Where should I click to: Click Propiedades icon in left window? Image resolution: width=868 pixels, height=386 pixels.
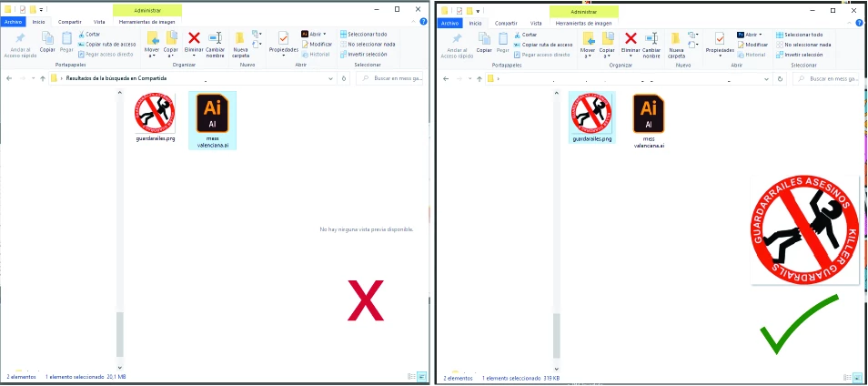pos(284,37)
